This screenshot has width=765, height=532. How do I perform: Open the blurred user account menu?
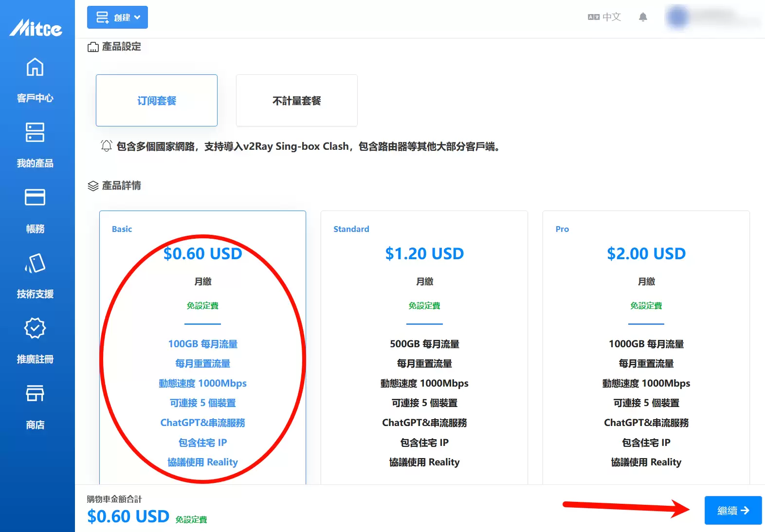click(712, 18)
